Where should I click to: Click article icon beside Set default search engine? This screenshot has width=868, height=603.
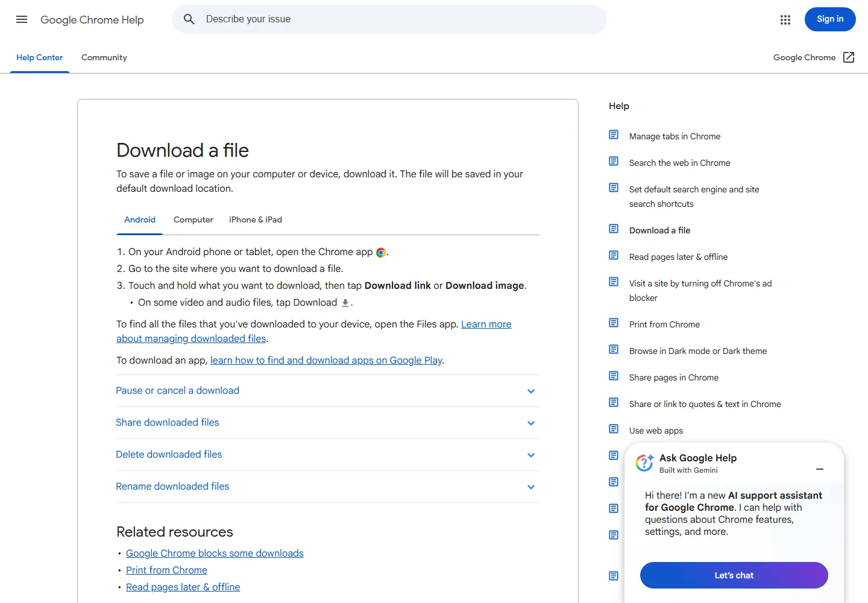[614, 188]
